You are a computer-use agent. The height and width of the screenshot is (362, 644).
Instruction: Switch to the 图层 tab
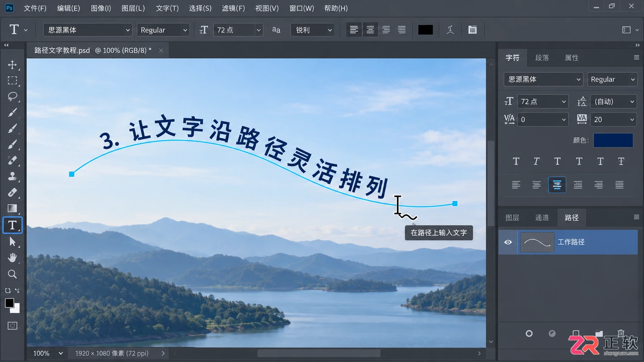point(513,218)
